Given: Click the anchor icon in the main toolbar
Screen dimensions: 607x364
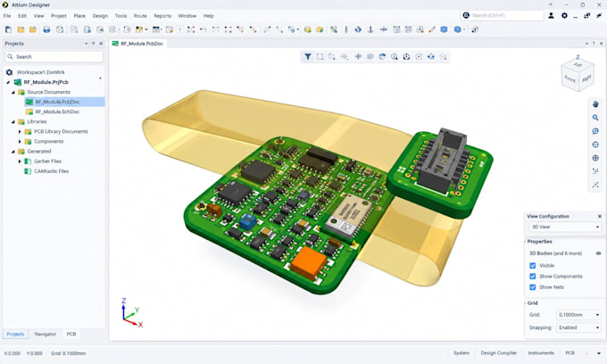Looking at the screenshot, I should 370,29.
